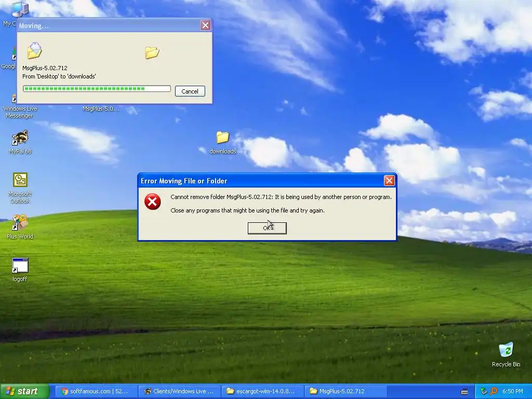
Task: Click the move progress bar
Action: pos(97,88)
